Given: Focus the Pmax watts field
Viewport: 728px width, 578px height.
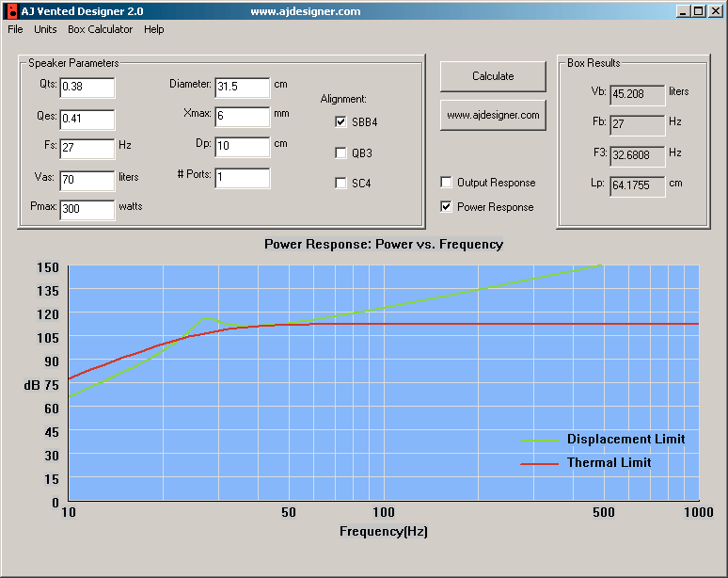Looking at the screenshot, I should 87,210.
